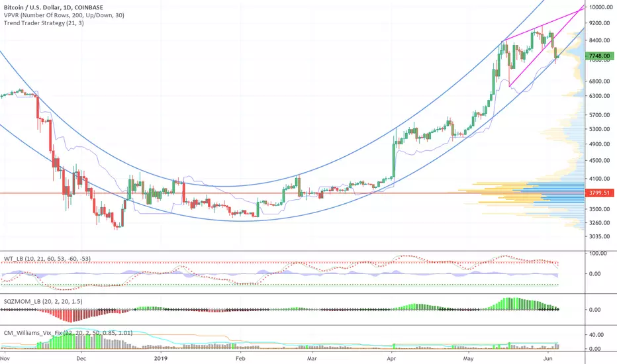Select the VPVR indicator legend label

pos(64,15)
